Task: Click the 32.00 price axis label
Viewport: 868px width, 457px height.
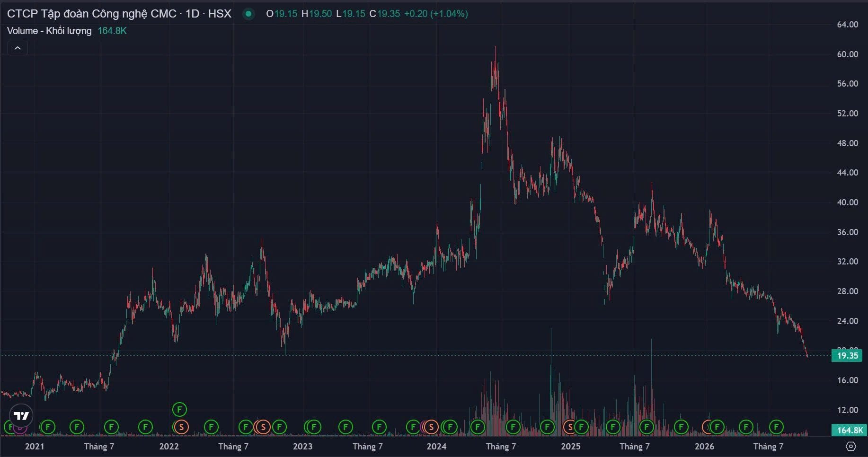Action: (x=847, y=262)
